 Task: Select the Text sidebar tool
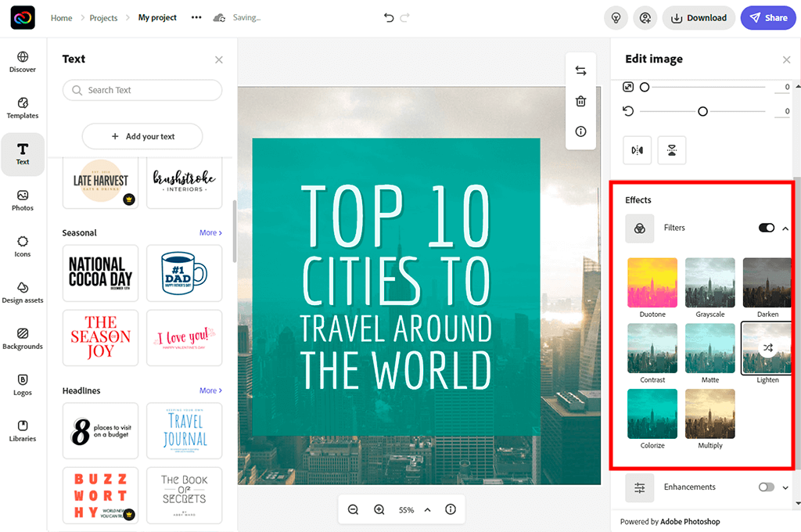point(23,154)
